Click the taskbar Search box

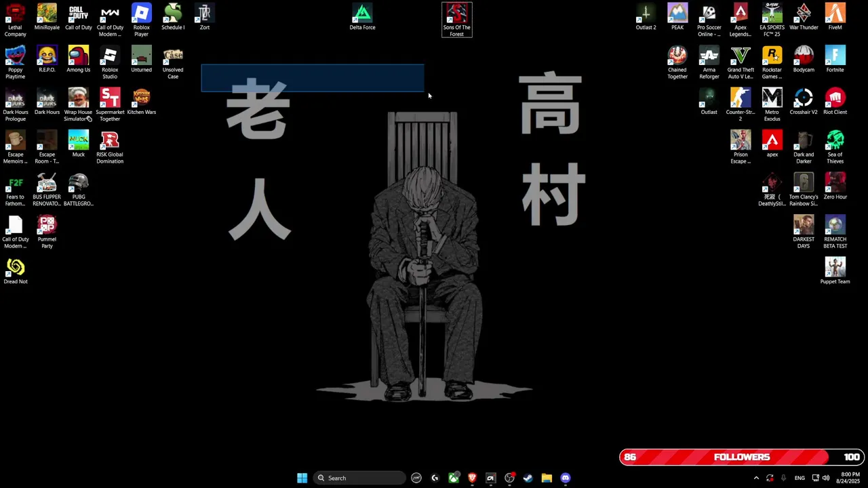coord(359,478)
